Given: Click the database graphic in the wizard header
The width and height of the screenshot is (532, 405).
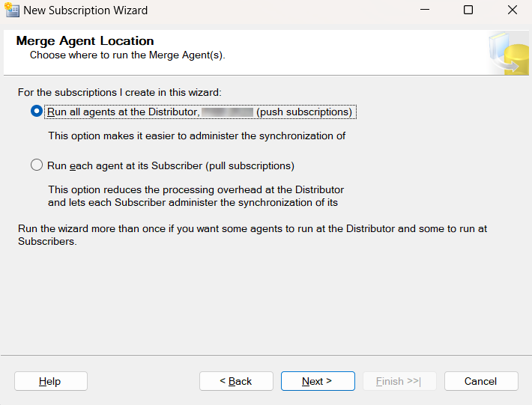Looking at the screenshot, I should point(509,54).
